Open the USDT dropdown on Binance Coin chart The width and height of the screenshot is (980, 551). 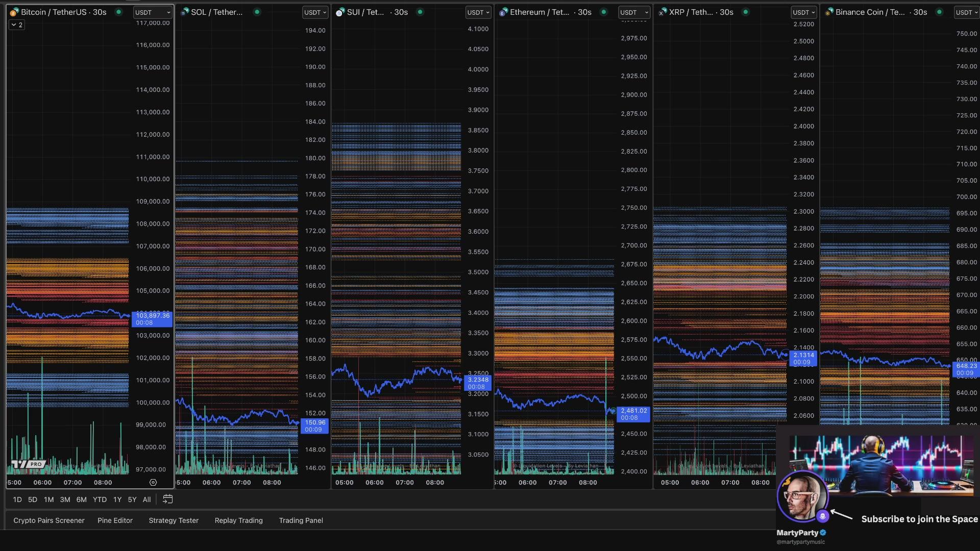[966, 12]
